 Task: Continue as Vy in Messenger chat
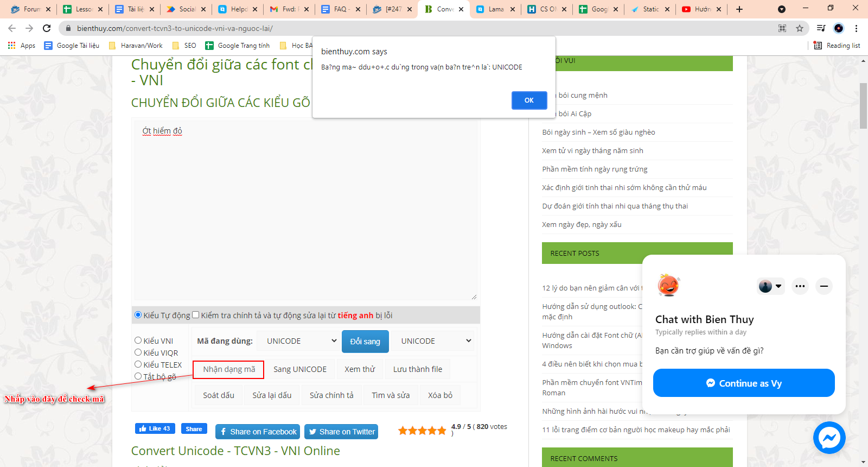coord(744,383)
